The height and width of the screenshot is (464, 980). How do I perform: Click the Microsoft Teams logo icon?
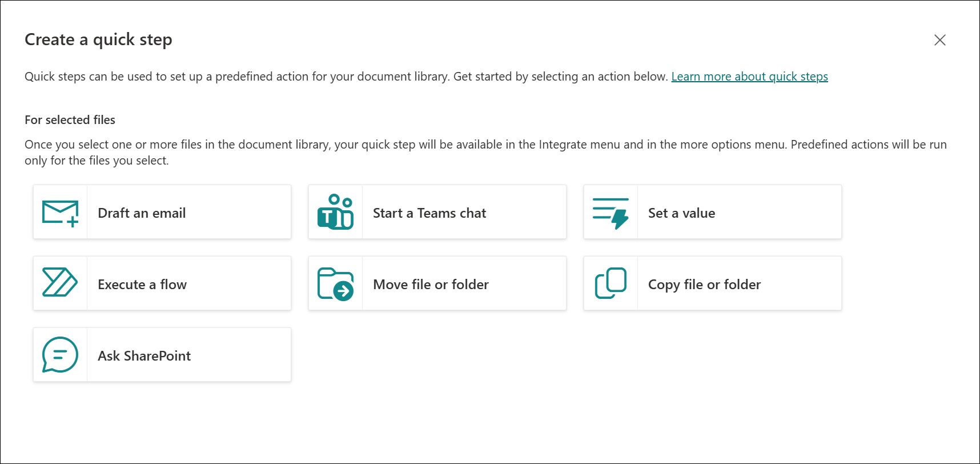[335, 212]
